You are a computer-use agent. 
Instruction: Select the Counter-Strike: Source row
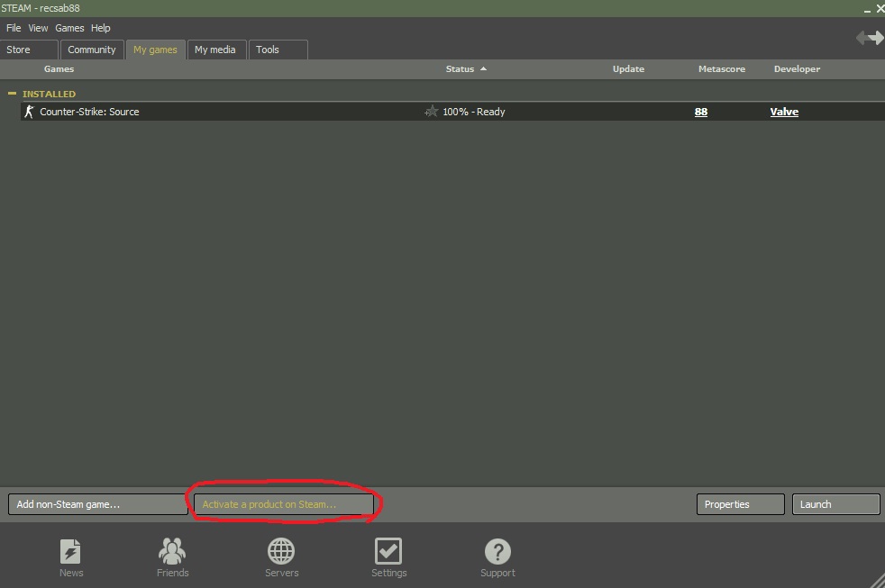[x=452, y=112]
